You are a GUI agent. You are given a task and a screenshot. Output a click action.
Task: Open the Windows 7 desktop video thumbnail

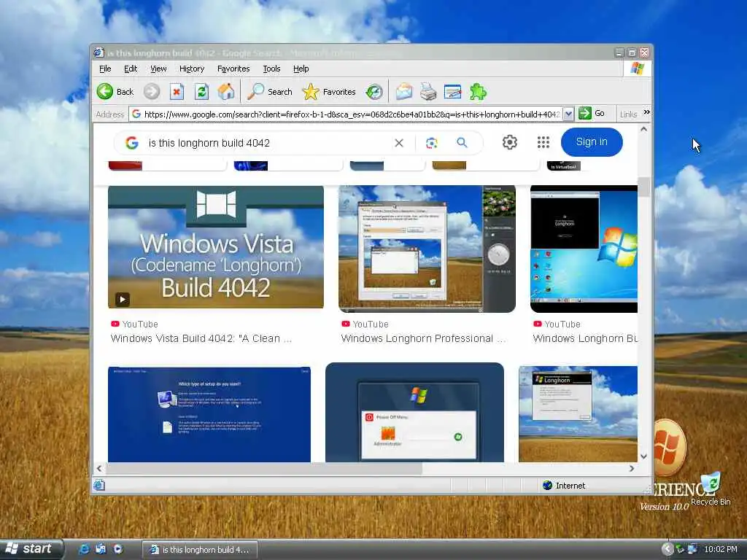coord(584,249)
